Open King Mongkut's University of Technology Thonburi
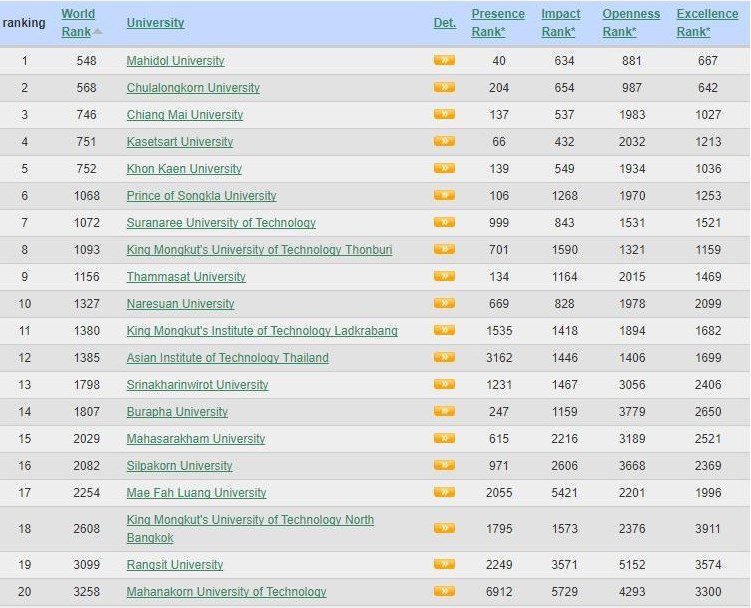 (259, 250)
